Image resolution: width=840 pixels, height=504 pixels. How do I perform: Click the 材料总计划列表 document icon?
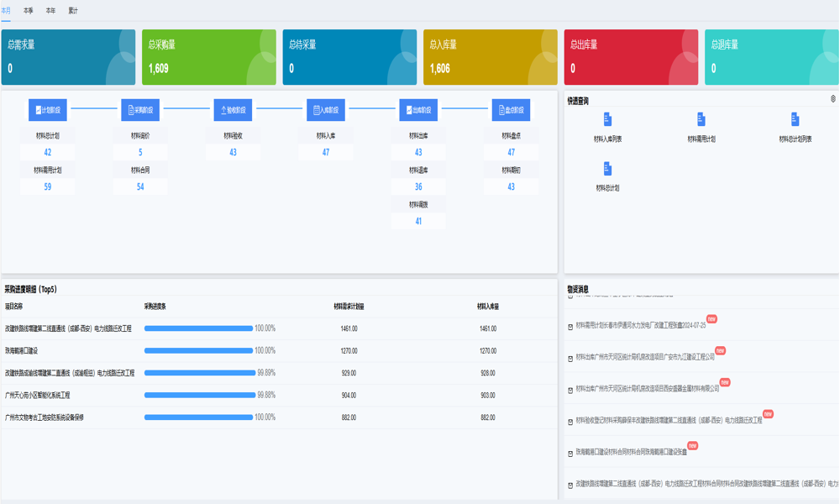[795, 121]
